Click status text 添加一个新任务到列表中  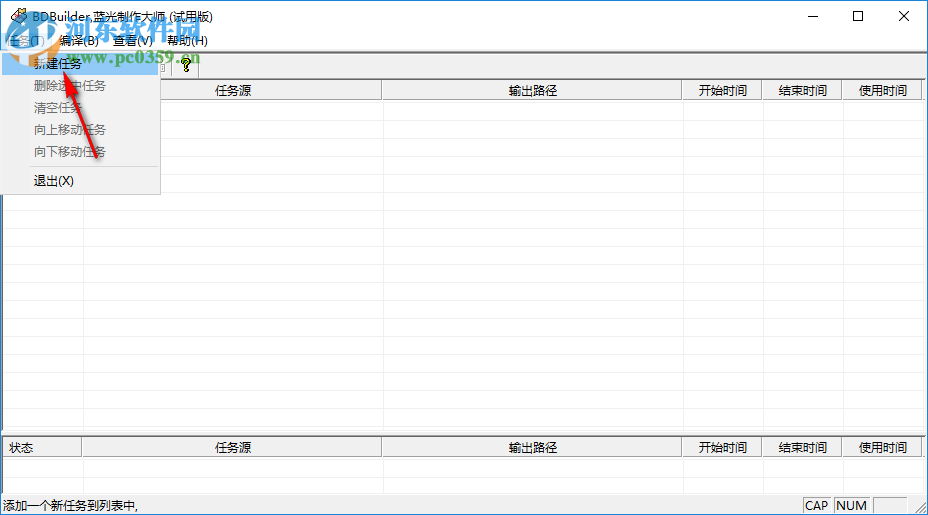(70, 506)
